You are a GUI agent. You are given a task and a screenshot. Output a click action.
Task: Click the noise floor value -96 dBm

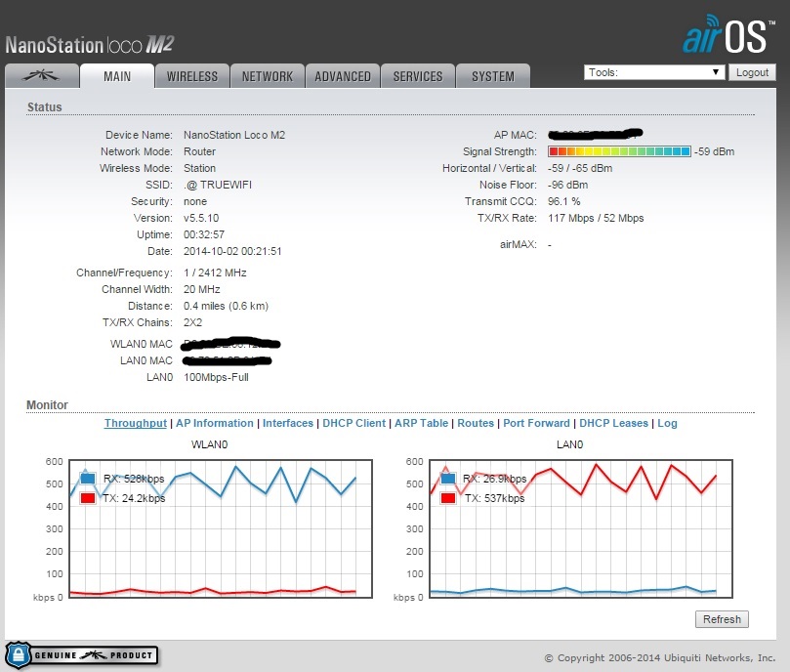coord(567,185)
